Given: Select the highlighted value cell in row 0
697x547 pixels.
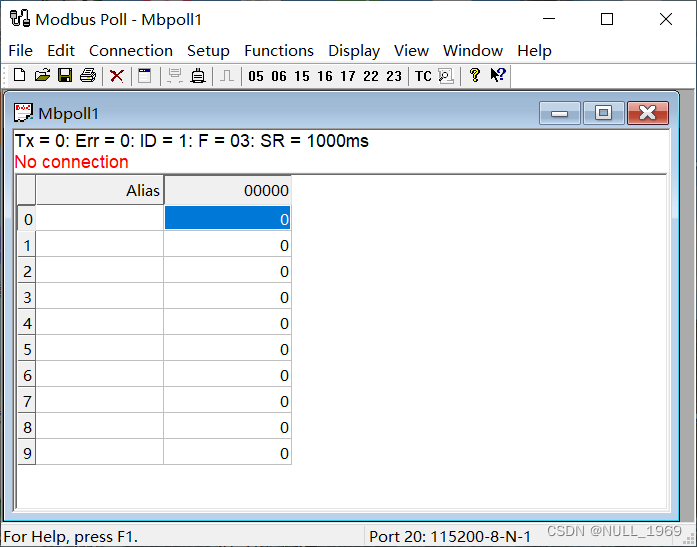Looking at the screenshot, I should (x=227, y=218).
